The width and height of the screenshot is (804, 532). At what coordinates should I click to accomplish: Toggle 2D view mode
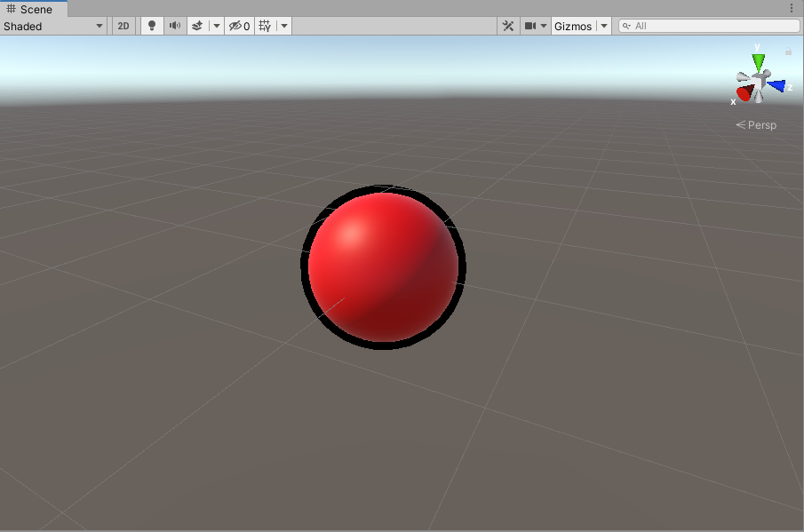click(123, 26)
